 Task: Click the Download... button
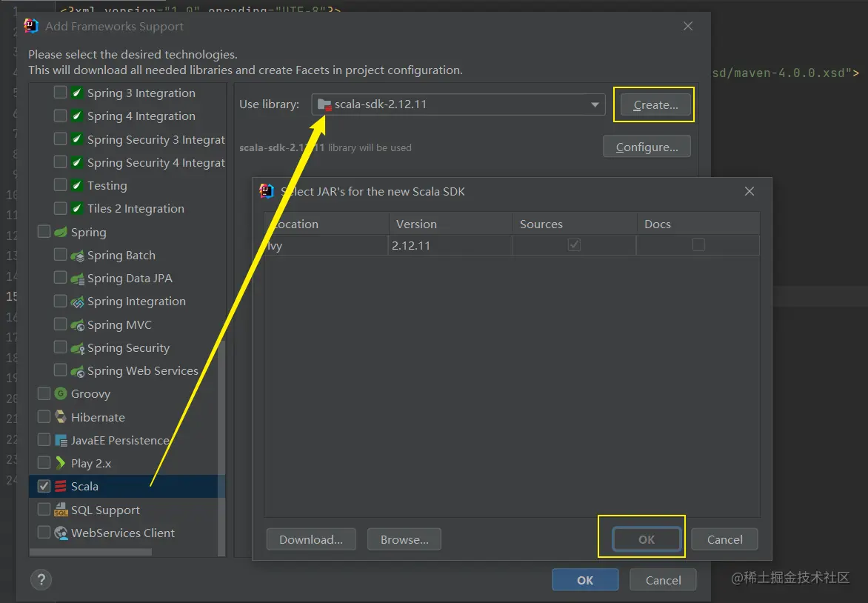(x=311, y=539)
